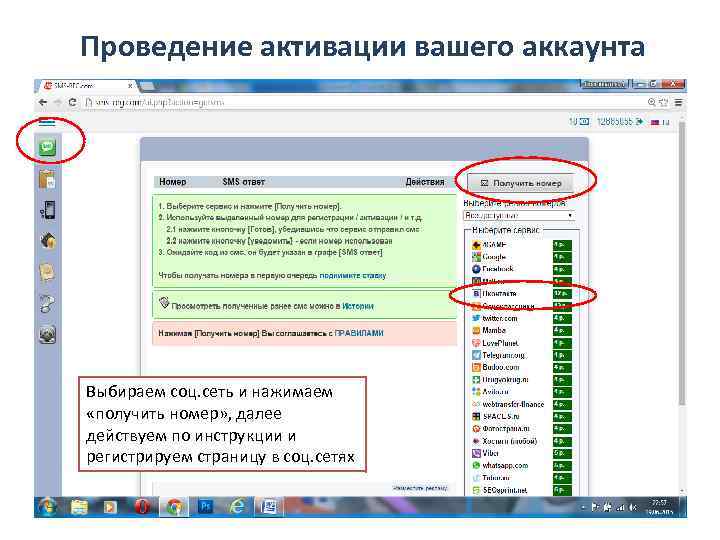The height and width of the screenshot is (540, 720).
Task: Go back with the browser back arrow
Action: tap(43, 102)
